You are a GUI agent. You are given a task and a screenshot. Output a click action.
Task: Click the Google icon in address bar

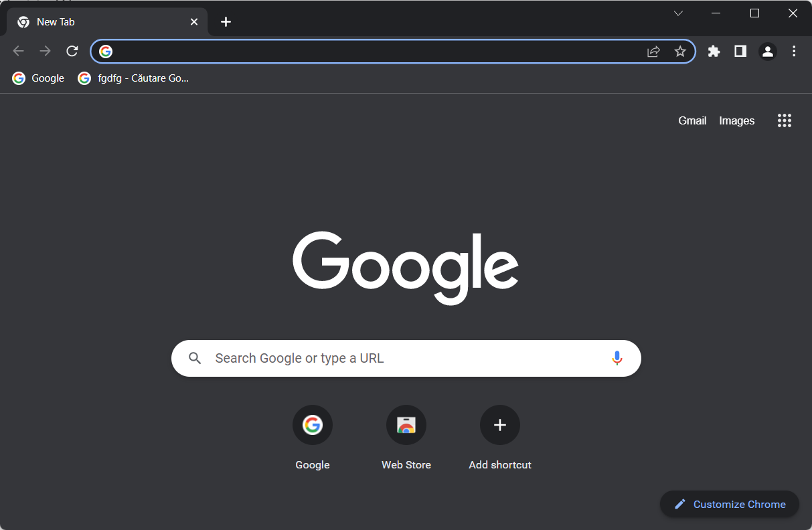pyautogui.click(x=106, y=52)
